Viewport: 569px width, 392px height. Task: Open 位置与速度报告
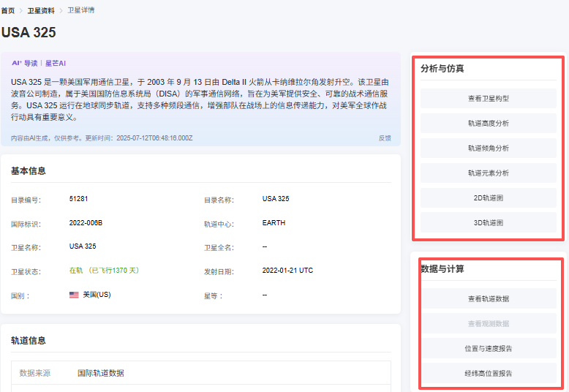pos(488,348)
